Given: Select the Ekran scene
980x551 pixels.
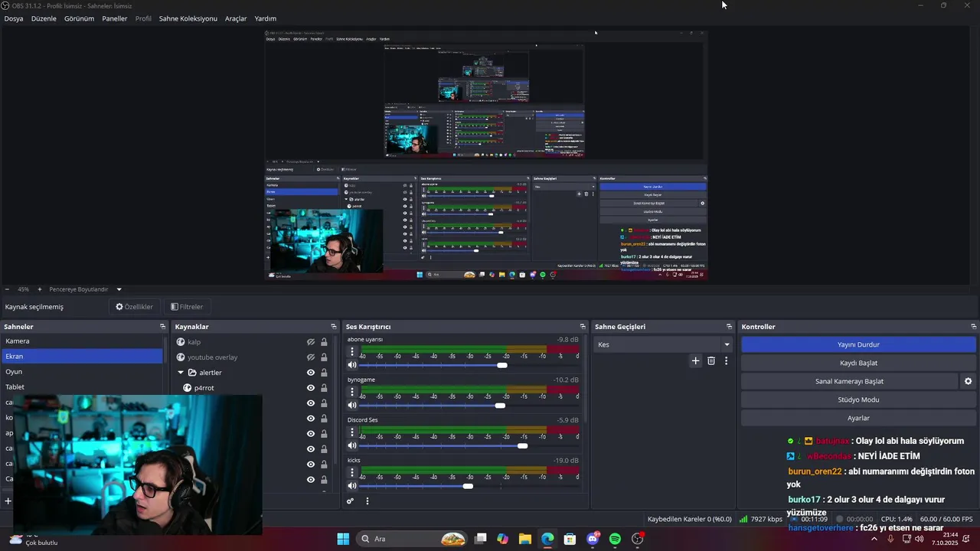Looking at the screenshot, I should (82, 357).
